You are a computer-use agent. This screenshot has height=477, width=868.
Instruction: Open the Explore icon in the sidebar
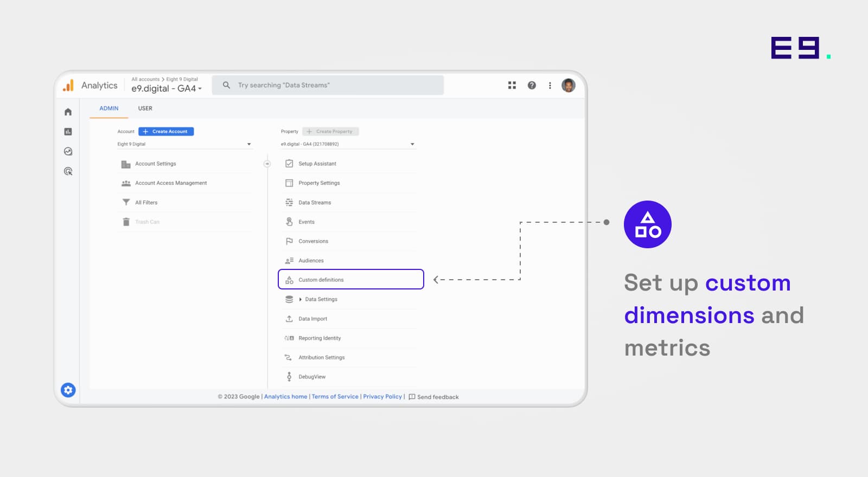68,152
